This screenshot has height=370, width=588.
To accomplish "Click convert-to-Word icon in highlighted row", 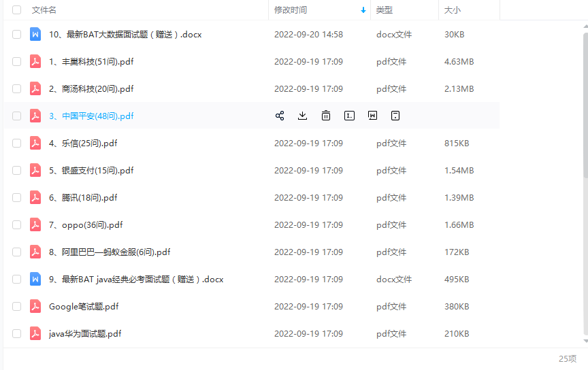I will 372,116.
